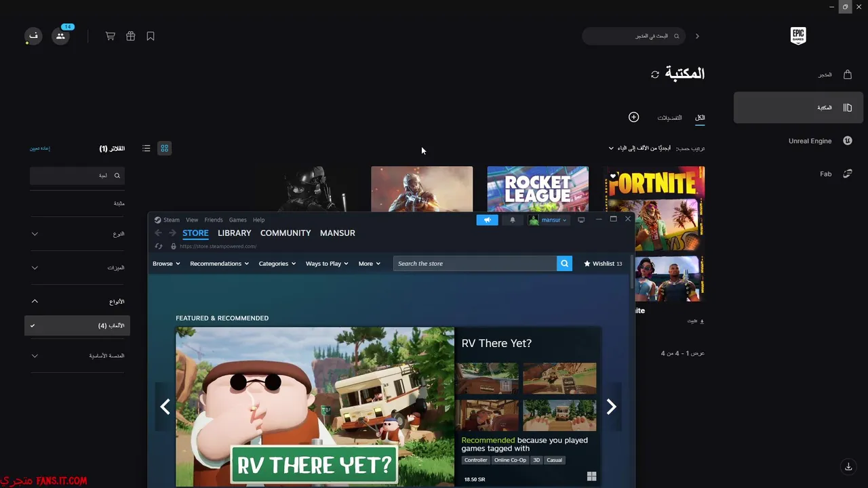Expand Steam's Recommendations dropdown
This screenshot has height=488, width=868.
pos(220,264)
